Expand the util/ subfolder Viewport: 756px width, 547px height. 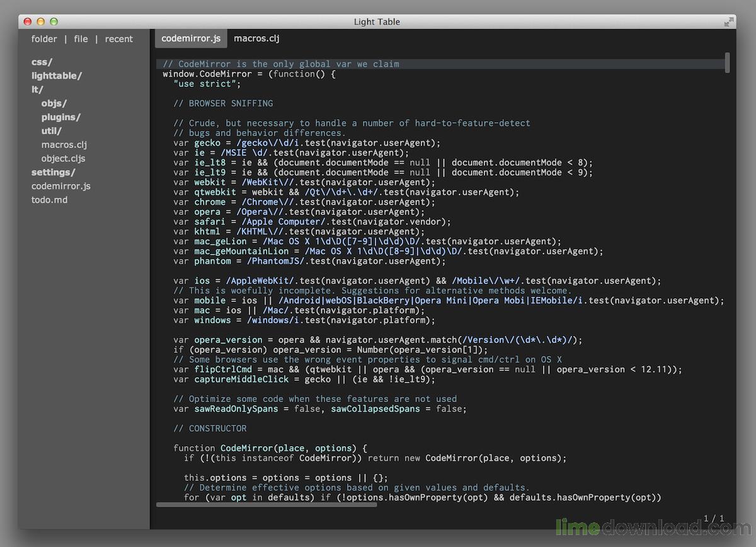(52, 131)
